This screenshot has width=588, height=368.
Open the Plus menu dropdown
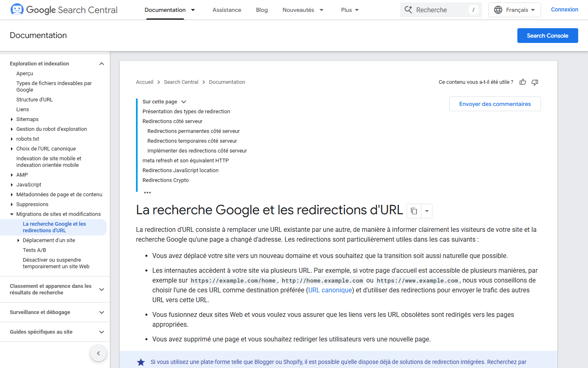[x=350, y=10]
